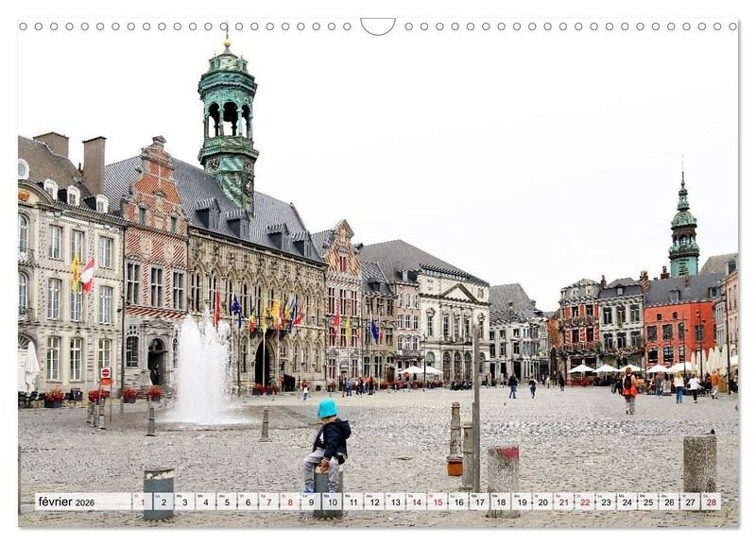The image size is (756, 545).
Task: Select day 1 in the calendar strip
Action: (143, 502)
